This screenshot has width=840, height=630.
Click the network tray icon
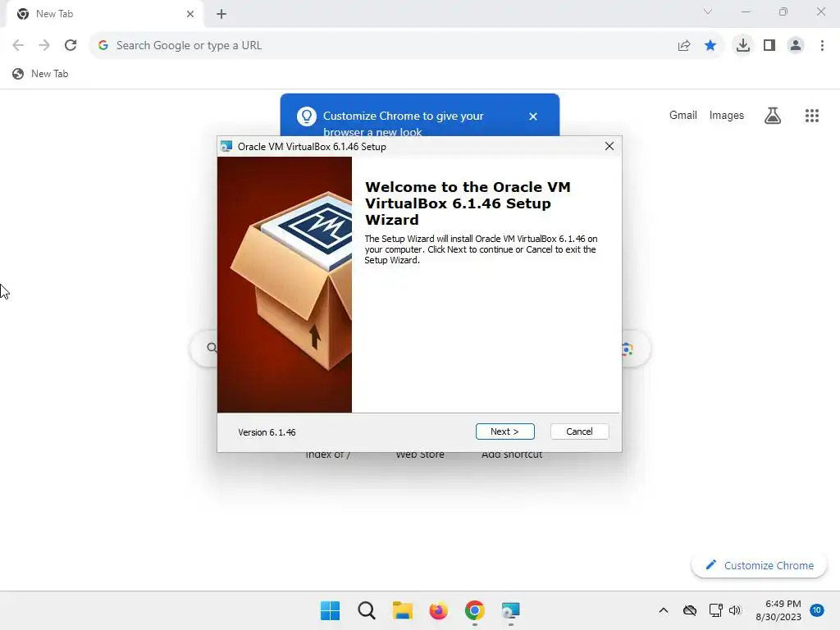(715, 610)
